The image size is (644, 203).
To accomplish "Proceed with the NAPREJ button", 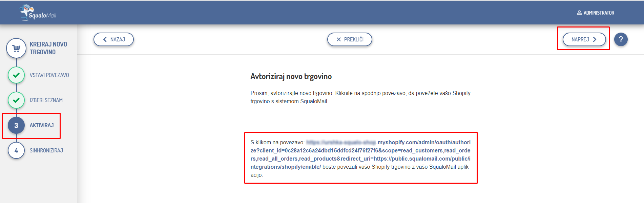I will (x=584, y=39).
